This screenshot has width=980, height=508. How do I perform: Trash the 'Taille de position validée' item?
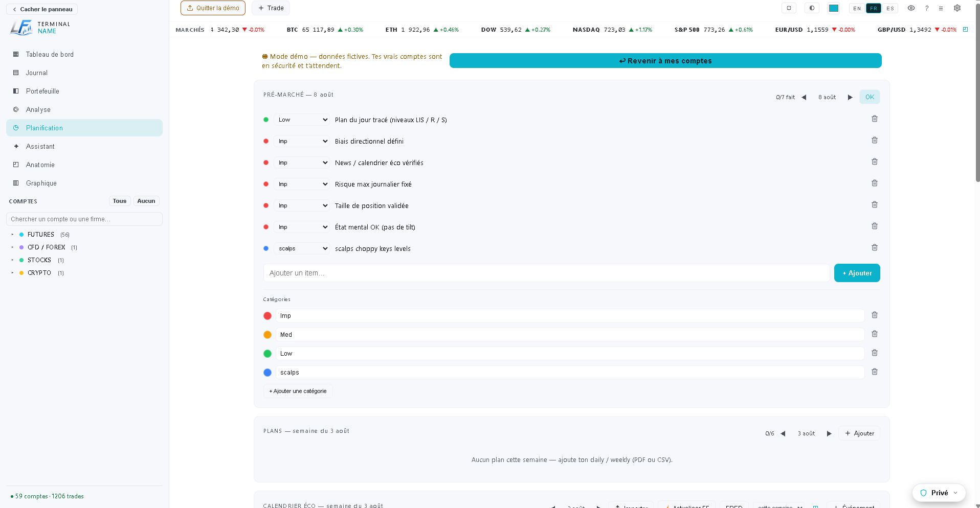[x=874, y=204]
